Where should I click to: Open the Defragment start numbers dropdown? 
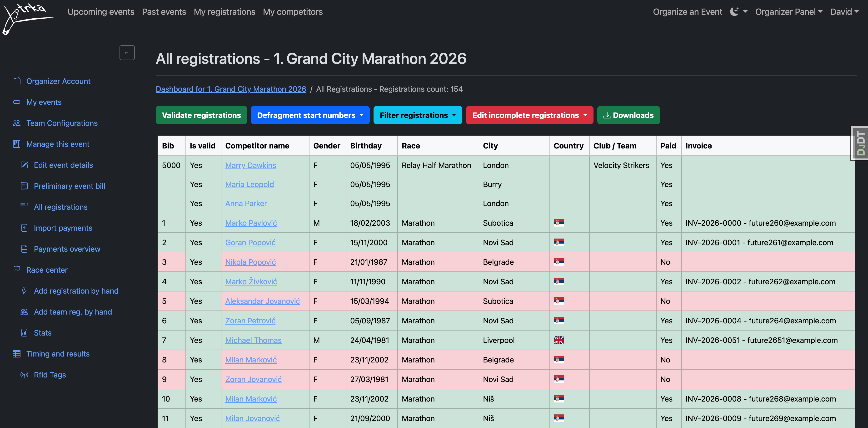tap(310, 115)
